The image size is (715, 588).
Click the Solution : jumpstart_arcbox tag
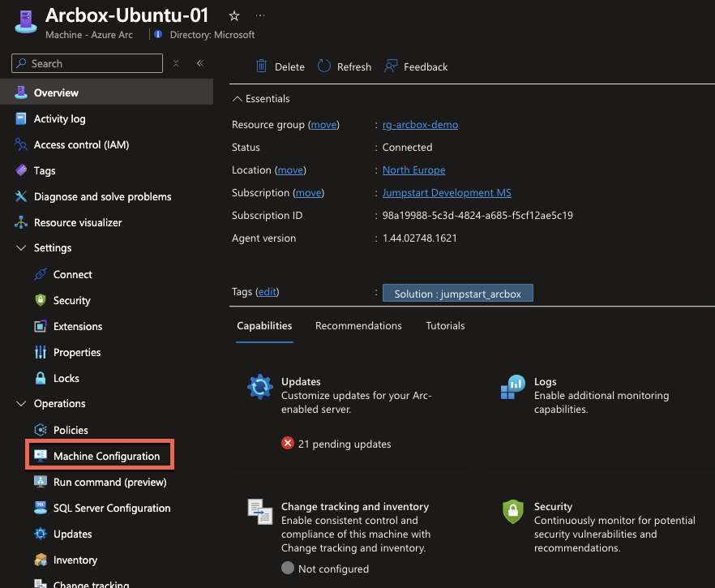click(457, 294)
